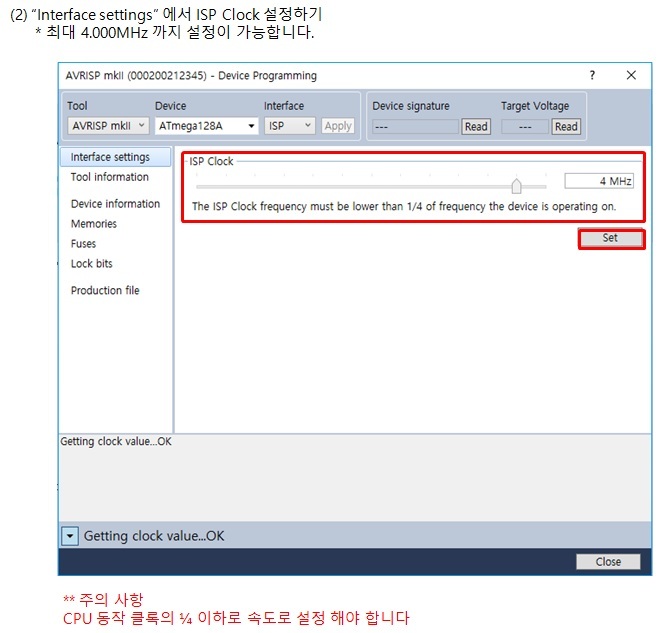Read the device signature

(476, 126)
